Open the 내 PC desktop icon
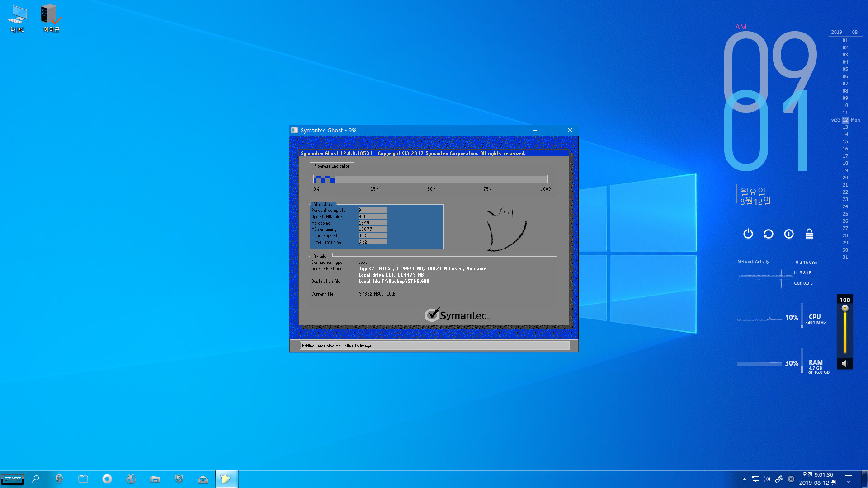This screenshot has height=488, width=868. [x=18, y=19]
